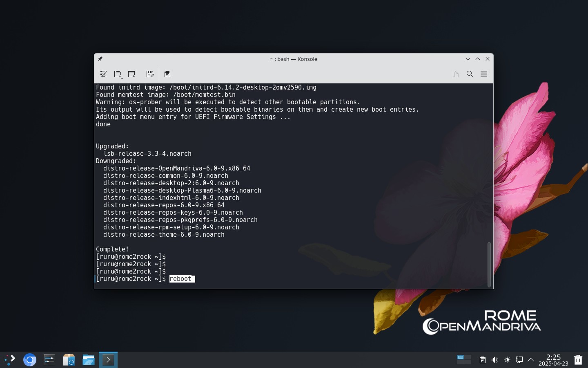This screenshot has width=588, height=368.
Task: Click distro-release-repos-pkgprefs-6.0-9.noarch line
Action: click(x=180, y=220)
